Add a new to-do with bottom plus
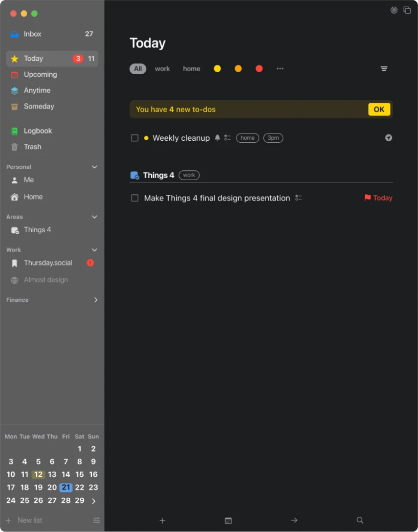This screenshot has width=418, height=532. pyautogui.click(x=162, y=520)
